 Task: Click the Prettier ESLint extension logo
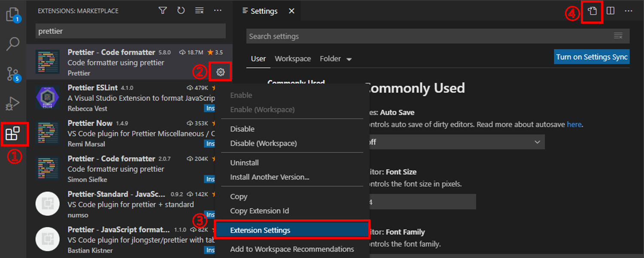tap(47, 98)
